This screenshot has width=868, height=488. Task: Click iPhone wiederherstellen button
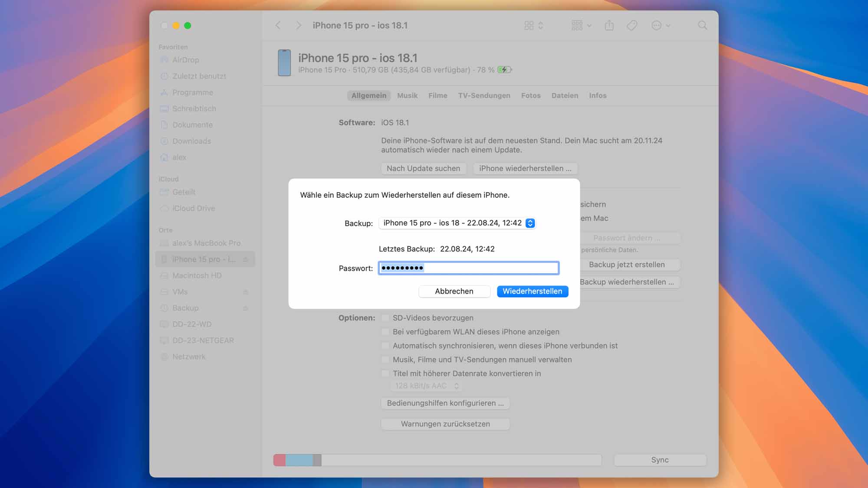pos(525,168)
